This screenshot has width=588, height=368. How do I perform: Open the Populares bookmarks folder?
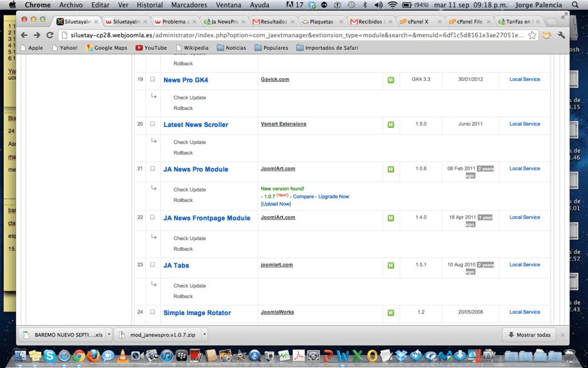point(272,48)
